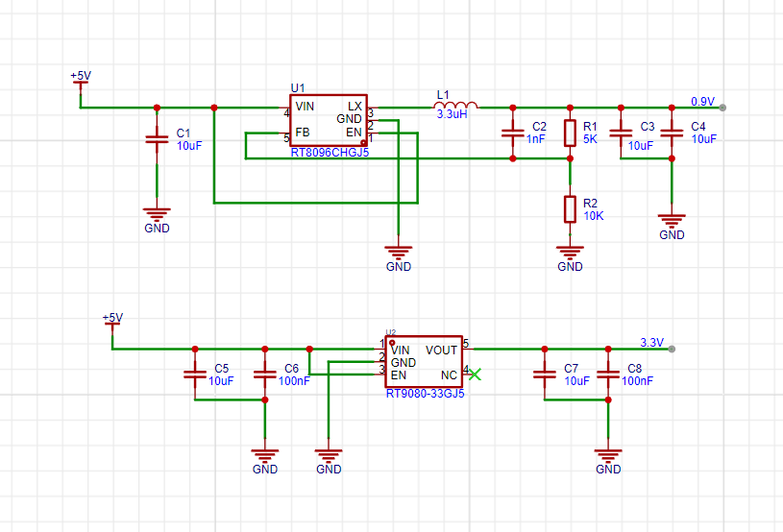The image size is (783, 532).
Task: Click the 1nF value of C2
Action: (x=536, y=139)
